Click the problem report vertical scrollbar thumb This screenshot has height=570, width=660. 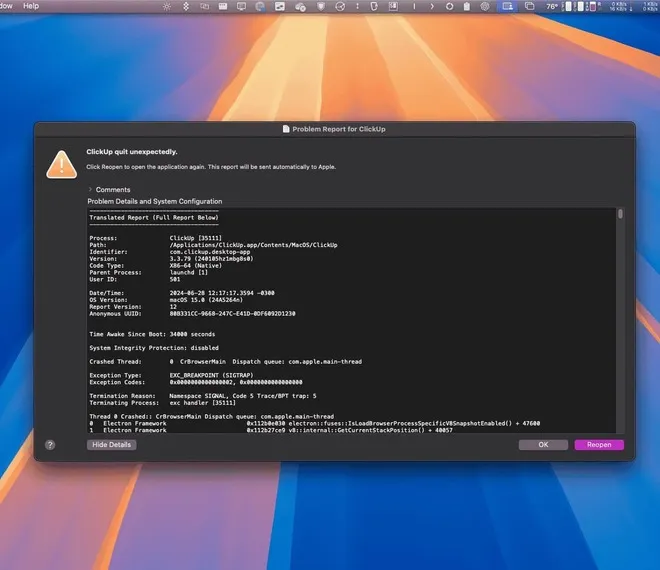[x=620, y=214]
